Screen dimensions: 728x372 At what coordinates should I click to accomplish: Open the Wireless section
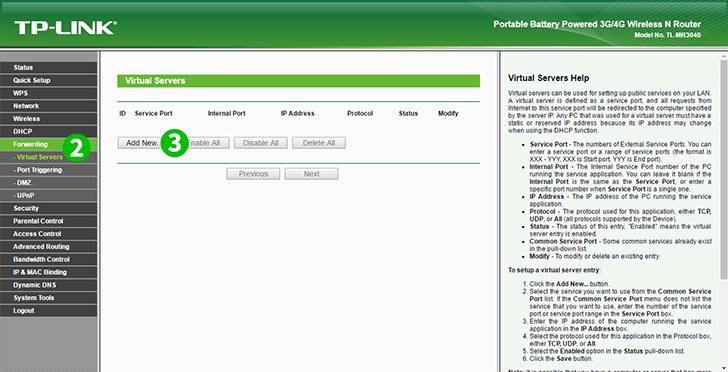[x=49, y=118]
